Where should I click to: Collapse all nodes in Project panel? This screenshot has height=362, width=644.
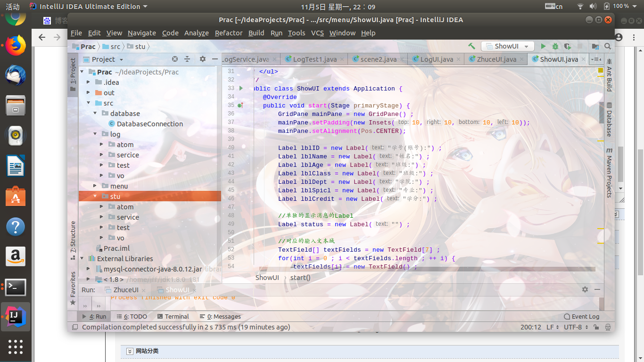pos(187,59)
